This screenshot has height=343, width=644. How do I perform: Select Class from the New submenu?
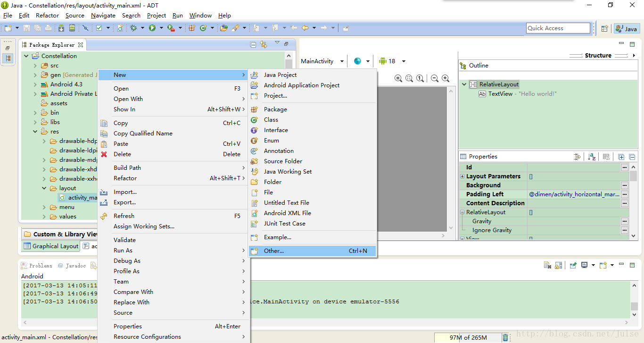point(312,120)
